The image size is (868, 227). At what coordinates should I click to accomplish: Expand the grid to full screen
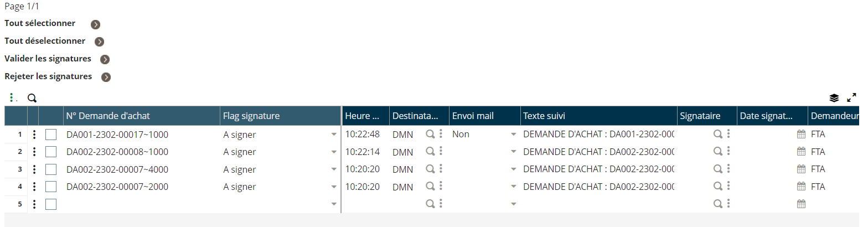click(x=851, y=98)
